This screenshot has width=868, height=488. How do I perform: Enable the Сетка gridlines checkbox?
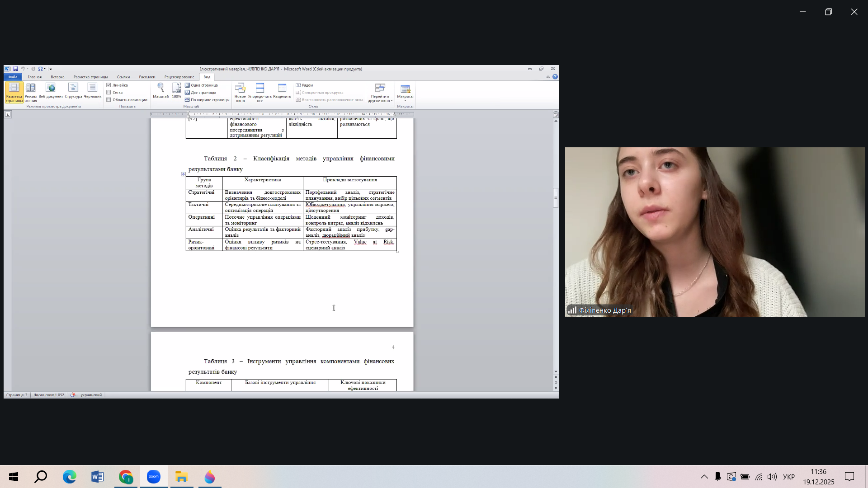coord(108,93)
